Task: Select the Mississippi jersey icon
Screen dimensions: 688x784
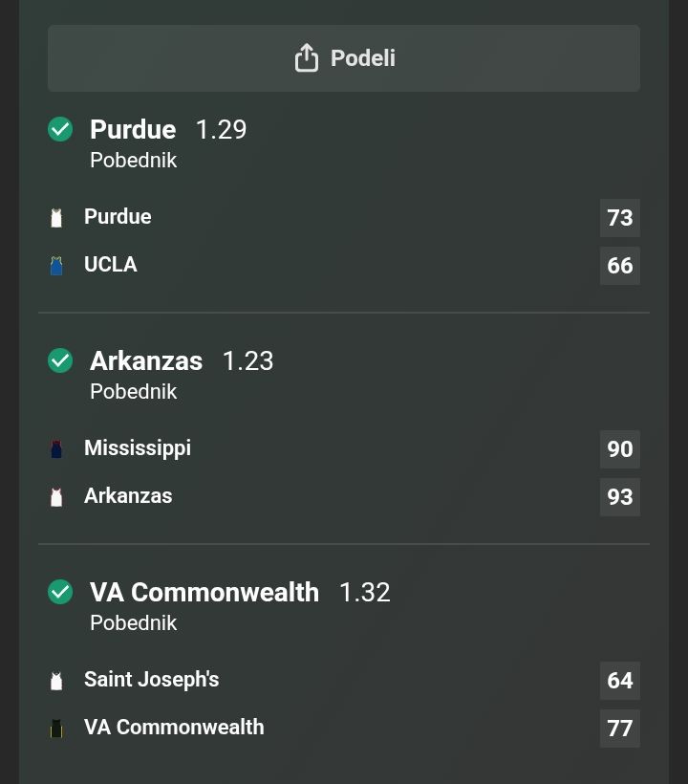Action: tap(56, 449)
